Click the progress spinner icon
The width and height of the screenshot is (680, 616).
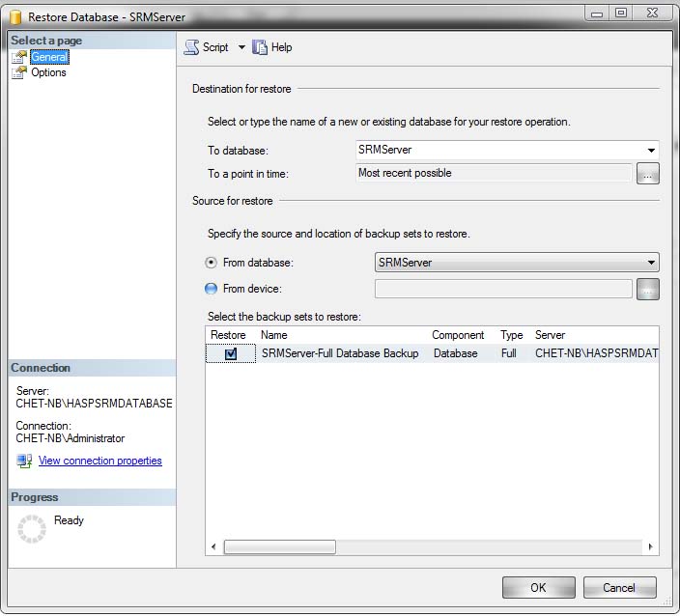32,529
